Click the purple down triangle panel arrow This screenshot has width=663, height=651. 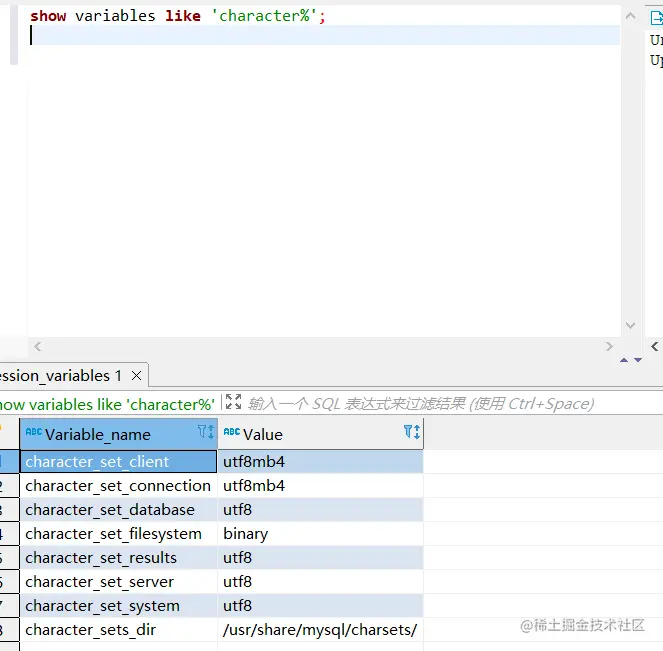click(x=638, y=360)
